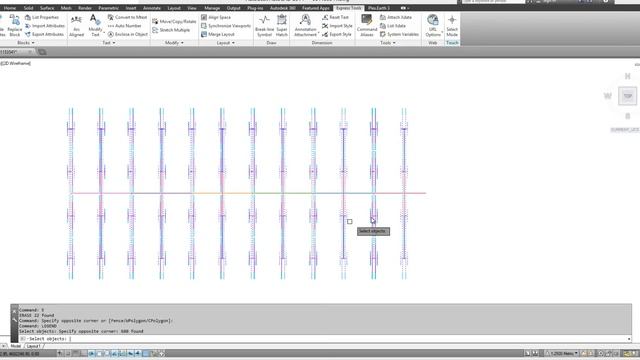Expand the Blocks panel dropdown
This screenshot has width=640, height=360.
pyautogui.click(x=25, y=42)
